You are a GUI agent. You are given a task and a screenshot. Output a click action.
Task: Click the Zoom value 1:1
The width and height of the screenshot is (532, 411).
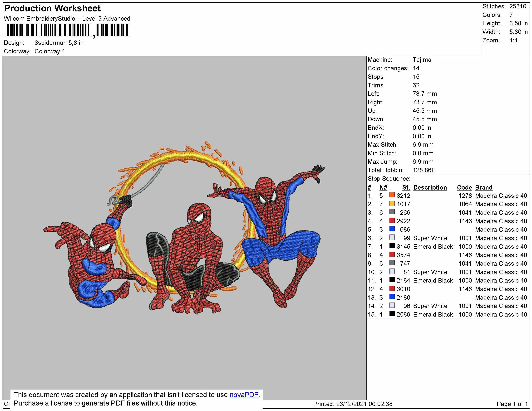click(x=513, y=40)
